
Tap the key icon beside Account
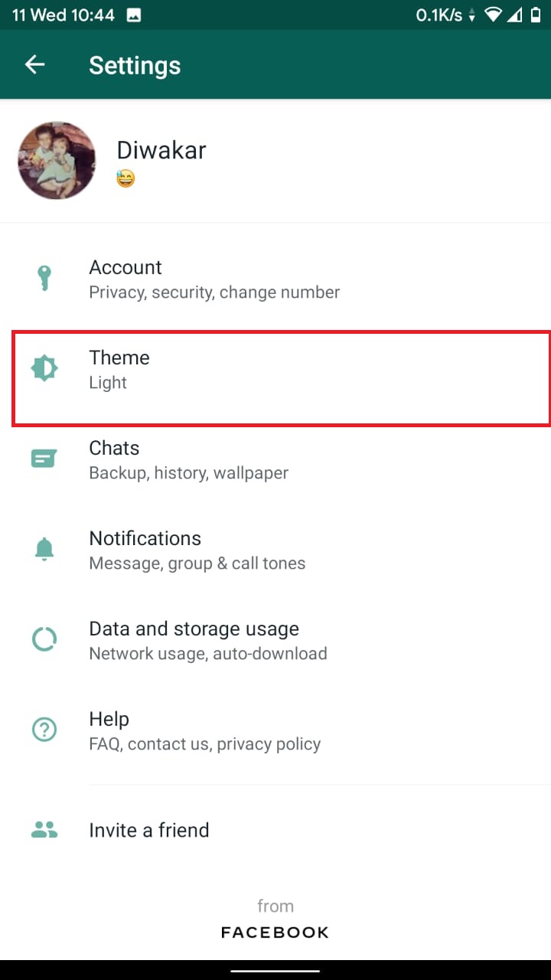coord(44,279)
